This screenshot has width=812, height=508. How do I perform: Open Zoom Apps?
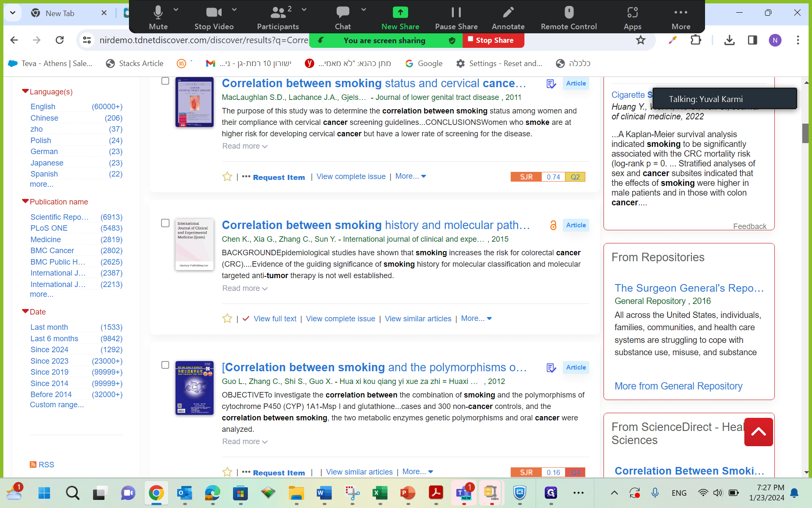pyautogui.click(x=632, y=18)
